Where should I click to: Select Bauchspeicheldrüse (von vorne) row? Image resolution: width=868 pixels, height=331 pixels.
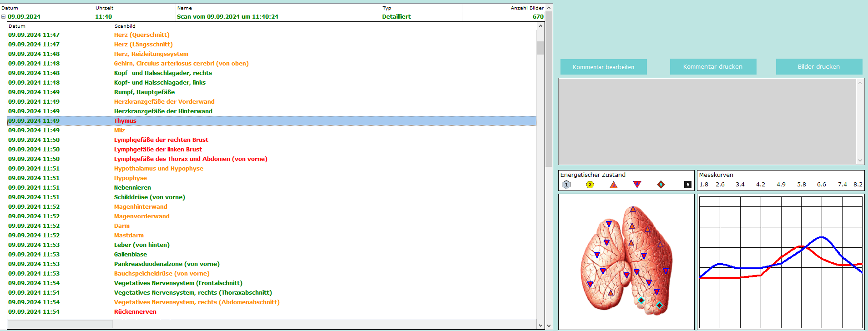pyautogui.click(x=272, y=273)
